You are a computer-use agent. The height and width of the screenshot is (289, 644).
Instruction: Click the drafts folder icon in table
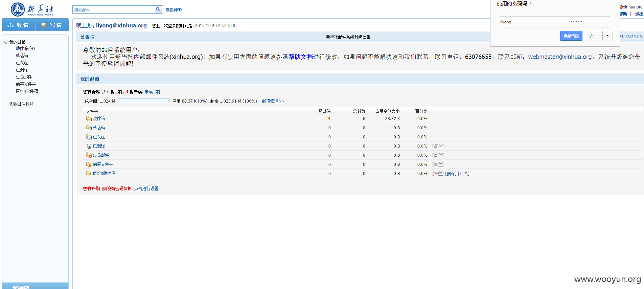click(89, 128)
